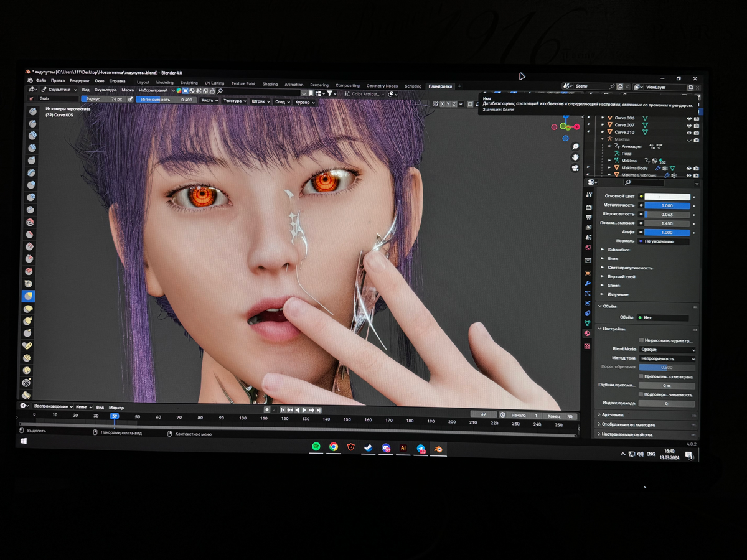Open the Blend Mode dropdown
Image resolution: width=747 pixels, height=560 pixels.
667,350
